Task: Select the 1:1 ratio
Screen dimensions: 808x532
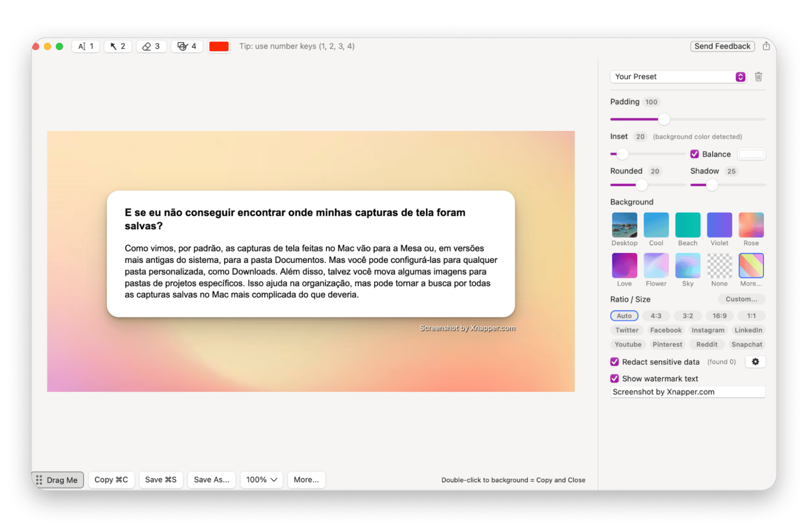Action: (751, 316)
